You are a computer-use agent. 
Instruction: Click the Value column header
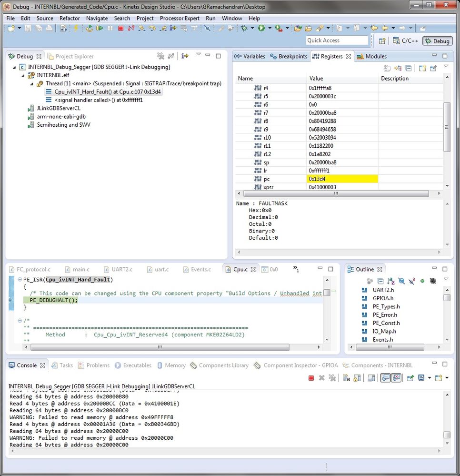(342, 79)
